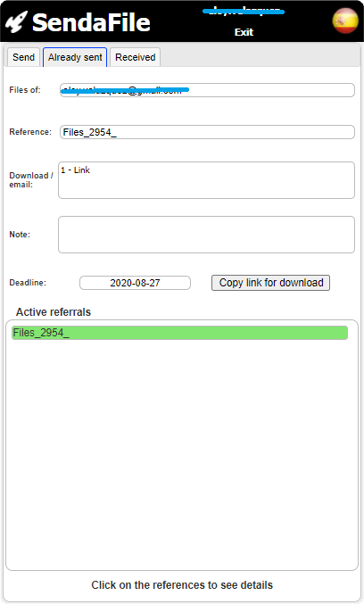Select green Files_2954_ active referral item
The width and height of the screenshot is (364, 604).
(x=179, y=333)
